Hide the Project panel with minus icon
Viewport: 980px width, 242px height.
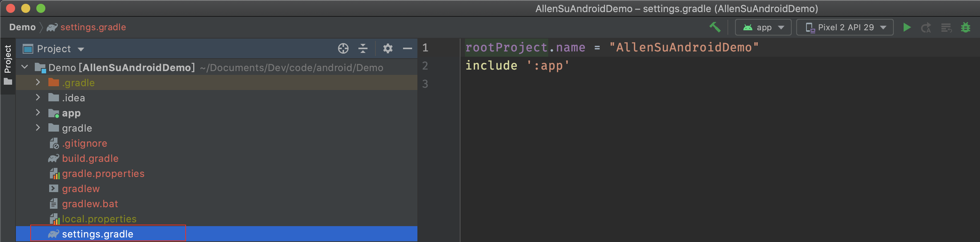click(408, 49)
